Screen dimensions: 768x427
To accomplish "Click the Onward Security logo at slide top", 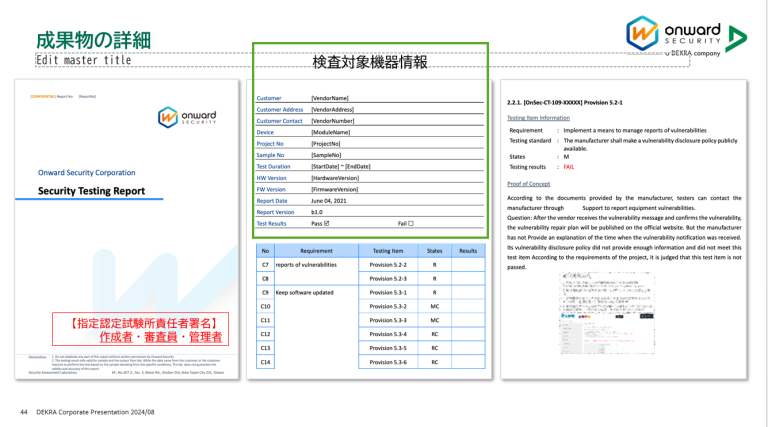I will 673,34.
